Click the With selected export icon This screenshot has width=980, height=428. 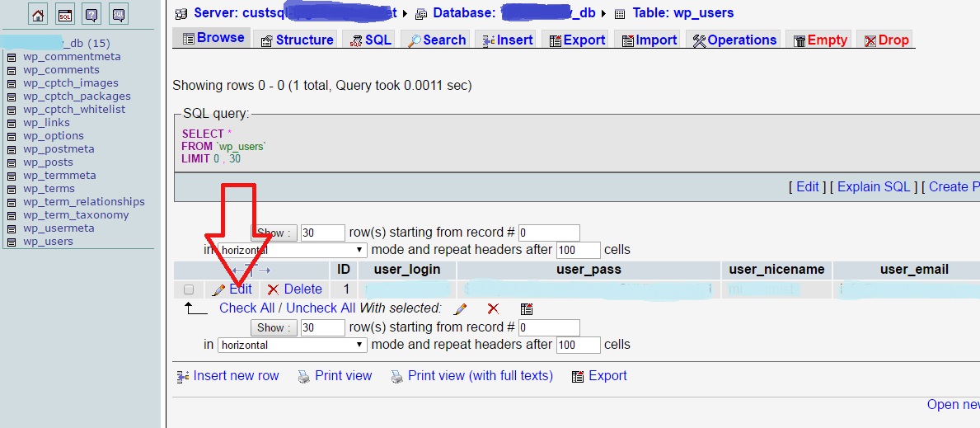(x=526, y=308)
